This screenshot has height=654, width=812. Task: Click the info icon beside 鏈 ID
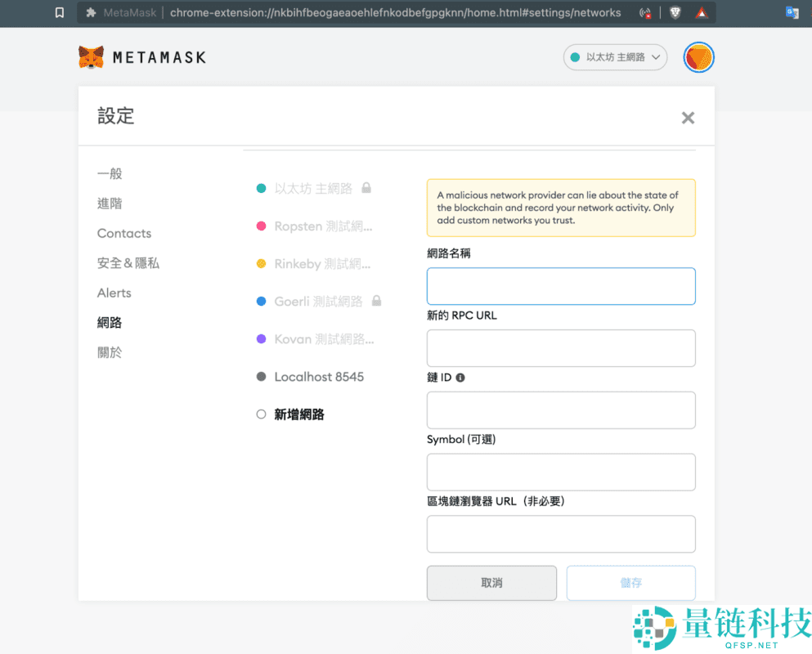[460, 377]
